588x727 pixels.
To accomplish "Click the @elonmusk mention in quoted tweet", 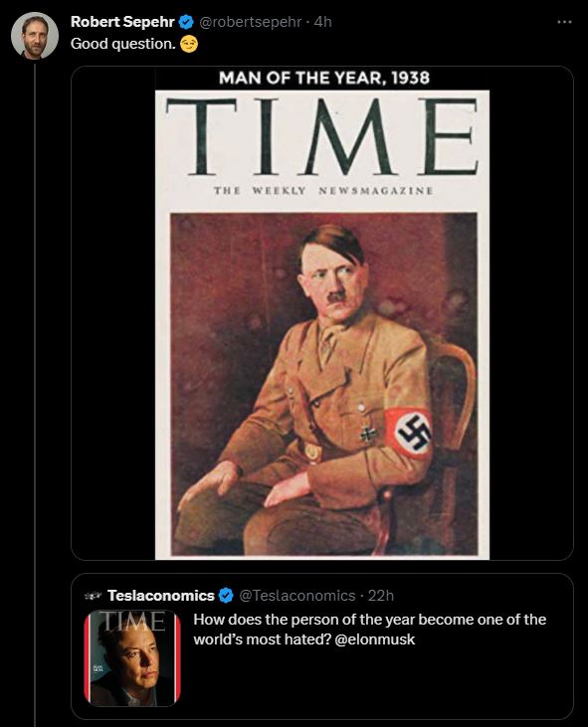I will click(x=375, y=639).
